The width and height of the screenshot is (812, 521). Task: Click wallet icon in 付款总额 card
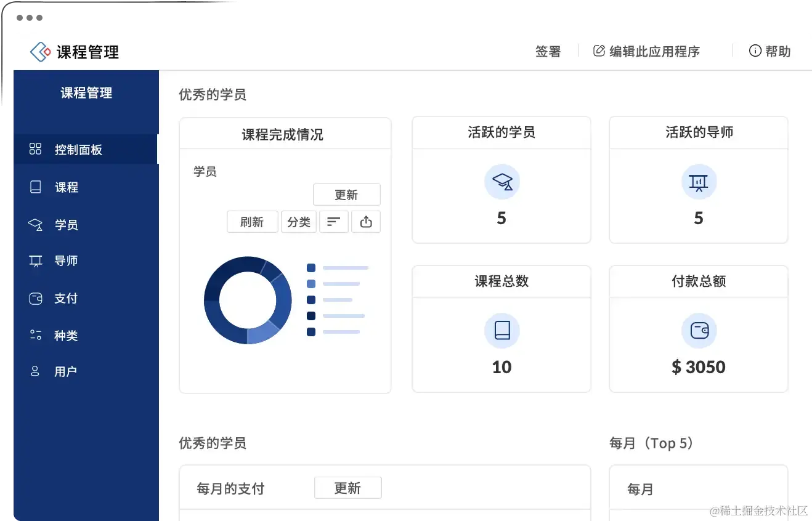699,331
